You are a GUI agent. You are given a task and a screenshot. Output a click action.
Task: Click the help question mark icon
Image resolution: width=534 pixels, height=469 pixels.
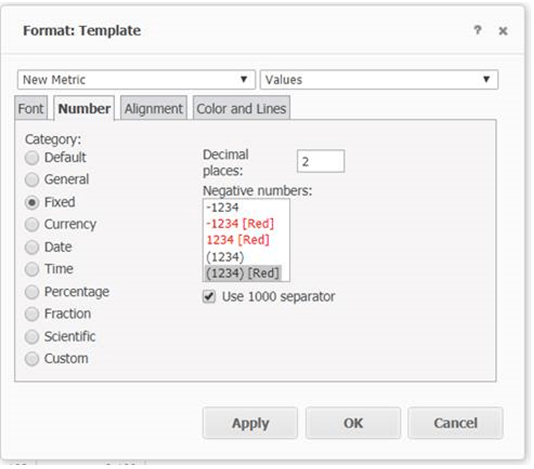[x=477, y=30]
